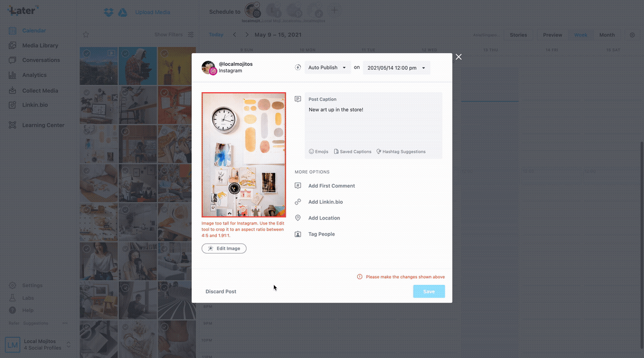Viewport: 644px width, 358px height.
Task: Click the @localmojitos profile avatar in the dialog
Action: (209, 68)
